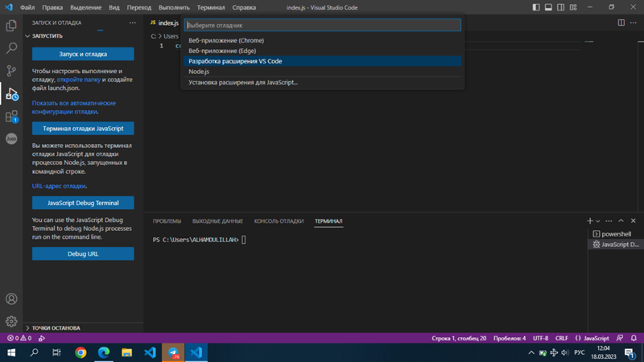Open the Выделение menu
644x362 pixels.
coord(85,7)
